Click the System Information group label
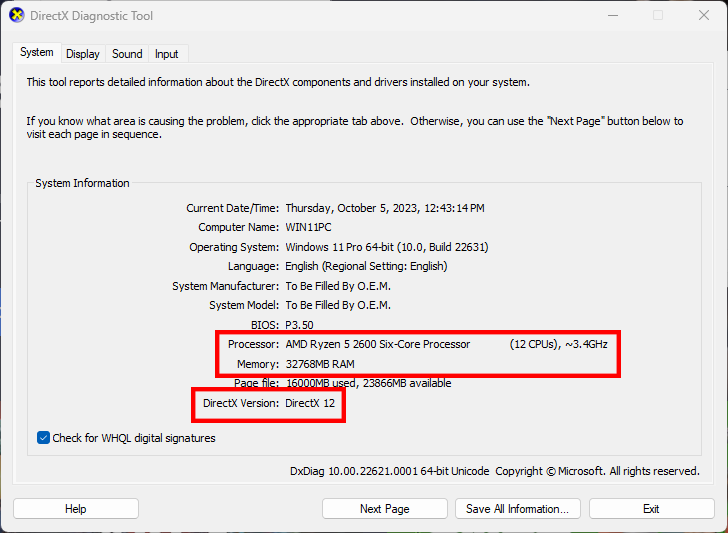The image size is (728, 533). [x=82, y=183]
